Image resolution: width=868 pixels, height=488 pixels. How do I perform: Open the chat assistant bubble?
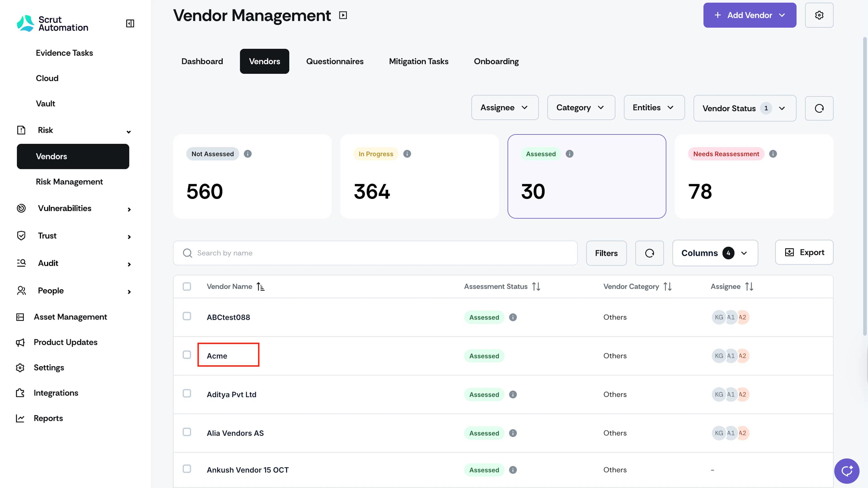pyautogui.click(x=847, y=471)
